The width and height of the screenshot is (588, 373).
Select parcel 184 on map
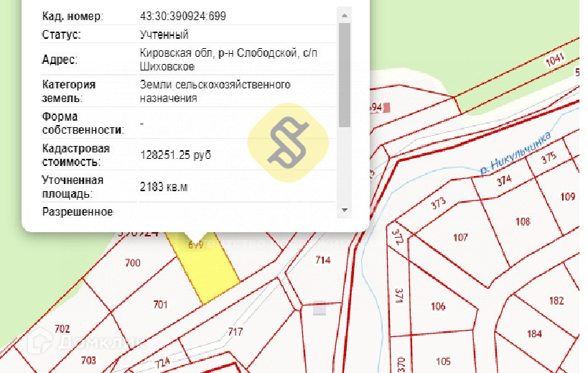pos(534,333)
